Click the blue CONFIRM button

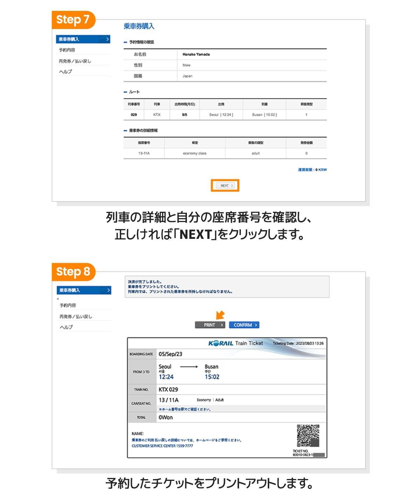pyautogui.click(x=244, y=325)
